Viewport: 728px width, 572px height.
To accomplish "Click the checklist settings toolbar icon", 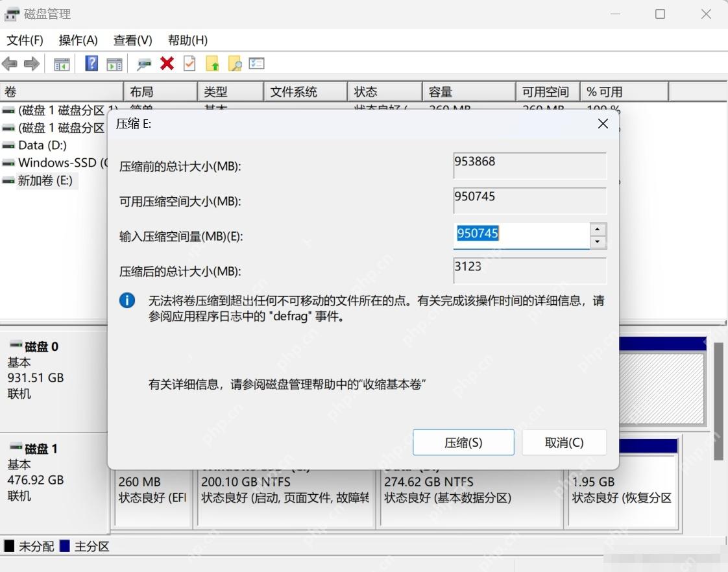I will coord(257,63).
